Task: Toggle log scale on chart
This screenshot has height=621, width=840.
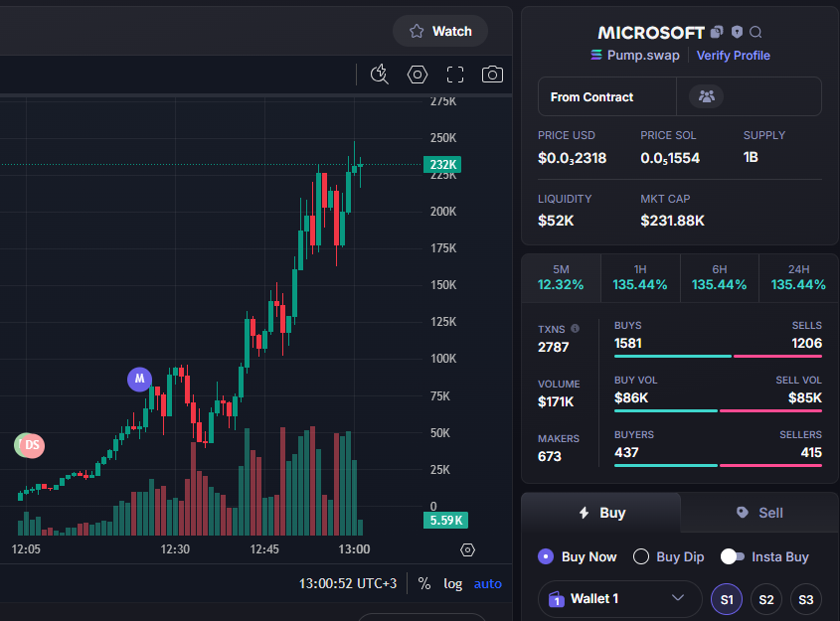Action: [x=452, y=583]
